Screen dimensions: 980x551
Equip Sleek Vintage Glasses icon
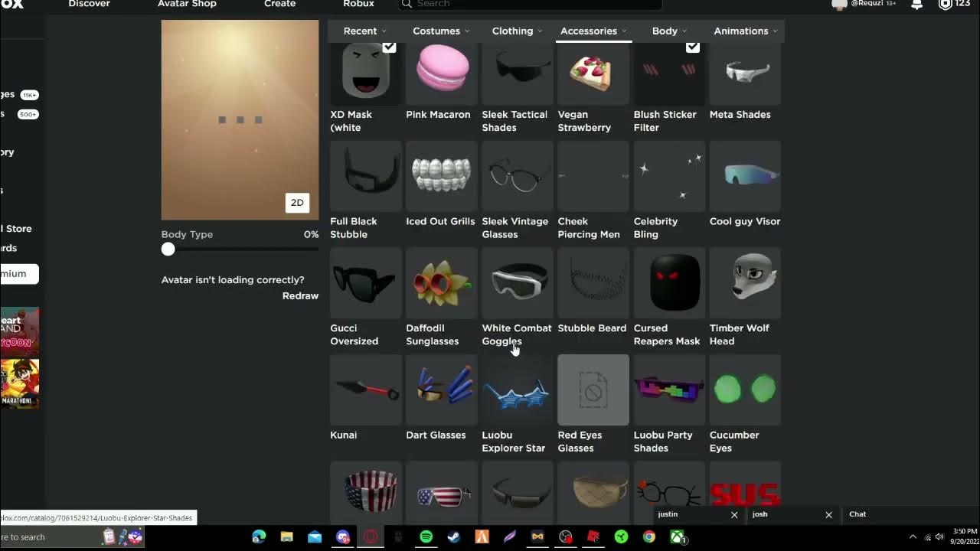tap(517, 176)
